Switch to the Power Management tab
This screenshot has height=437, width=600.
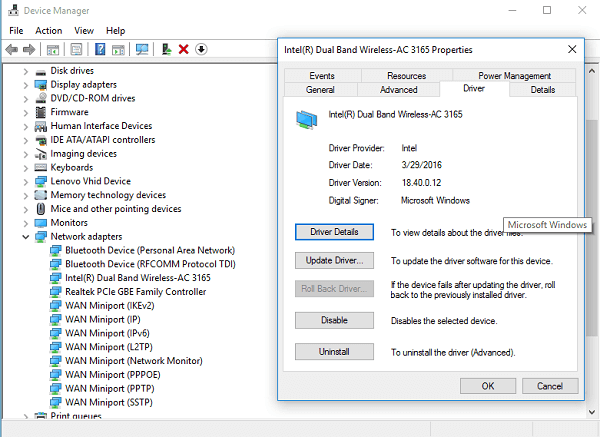[x=514, y=76]
